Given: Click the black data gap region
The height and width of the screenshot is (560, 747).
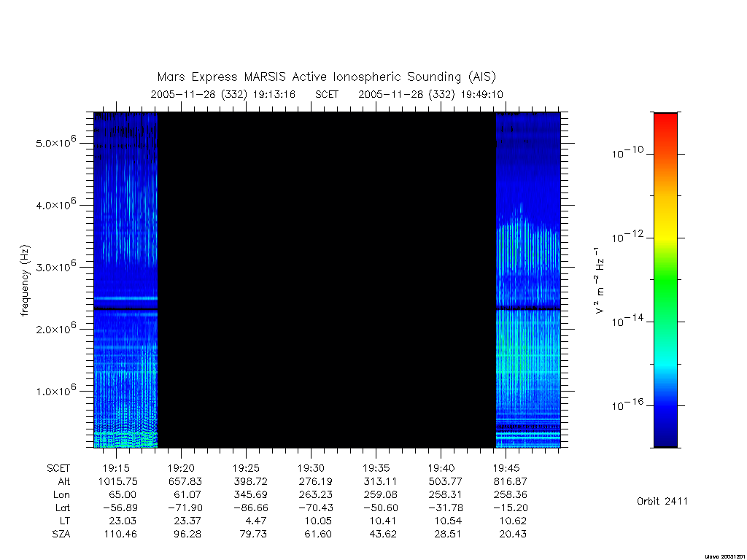Looking at the screenshot, I should (x=327, y=280).
